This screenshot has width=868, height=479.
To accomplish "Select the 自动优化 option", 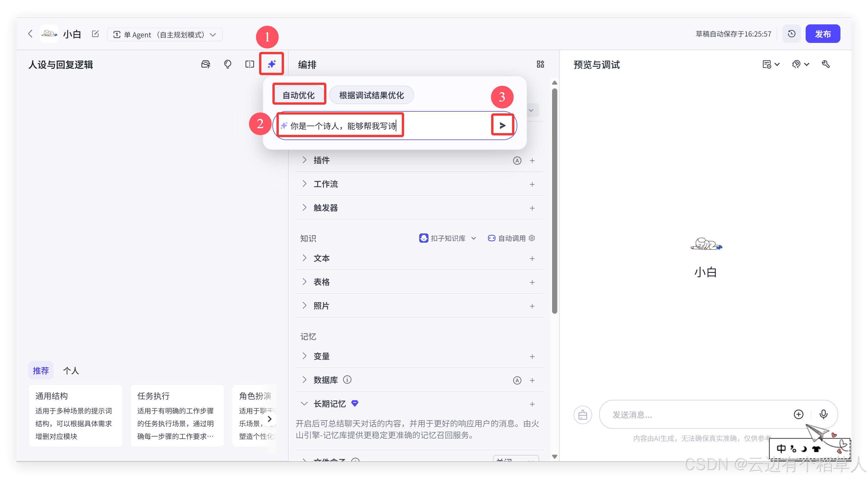I will click(299, 95).
